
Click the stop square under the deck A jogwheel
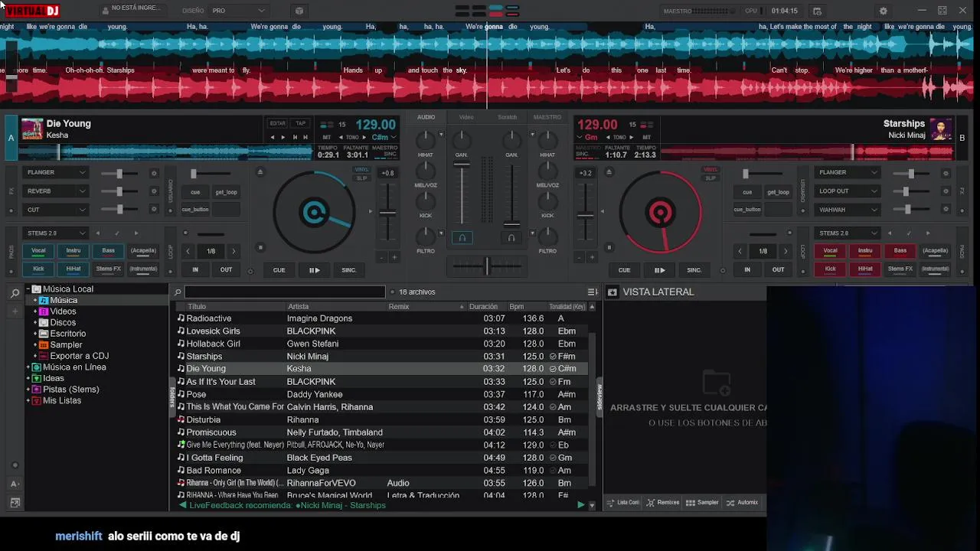pyautogui.click(x=260, y=247)
